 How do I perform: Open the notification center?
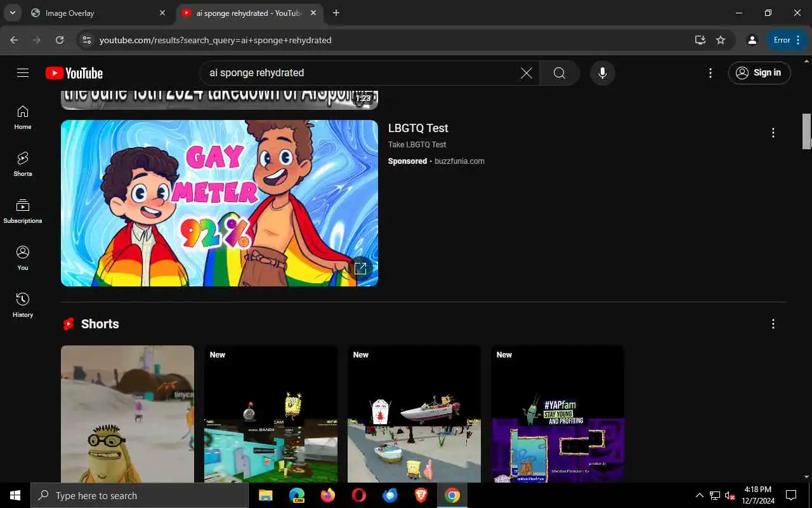coord(791,495)
